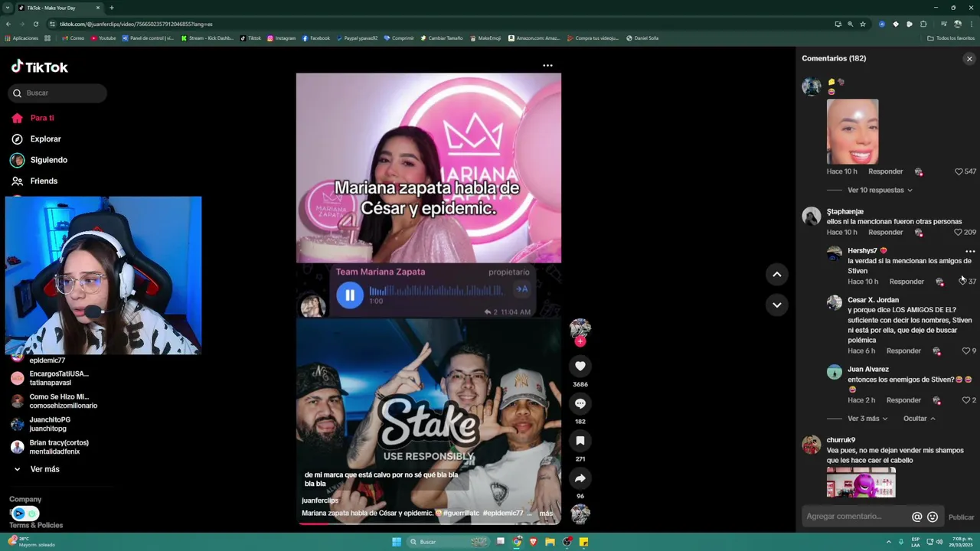Like the comment with 547 likes
980x551 pixels.
tap(959, 171)
